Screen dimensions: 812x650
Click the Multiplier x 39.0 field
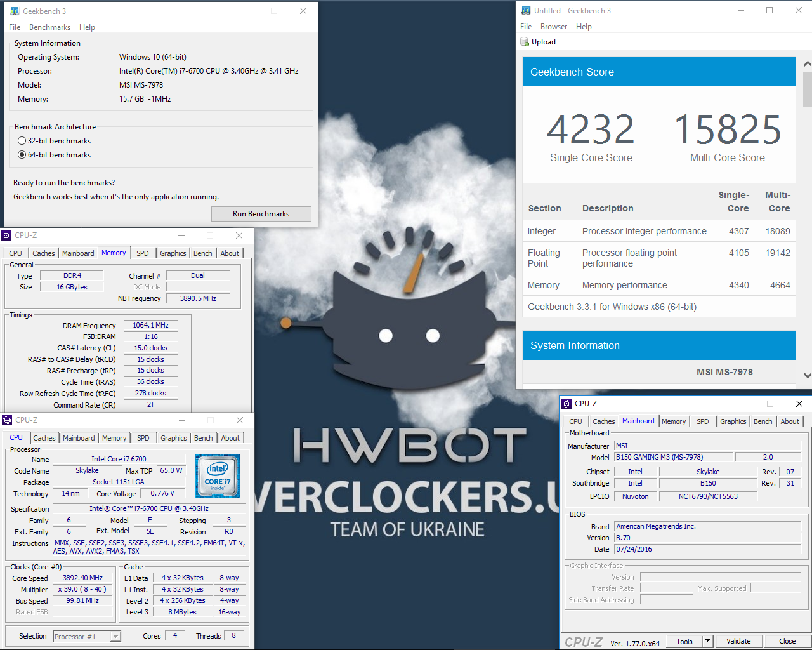(82, 590)
